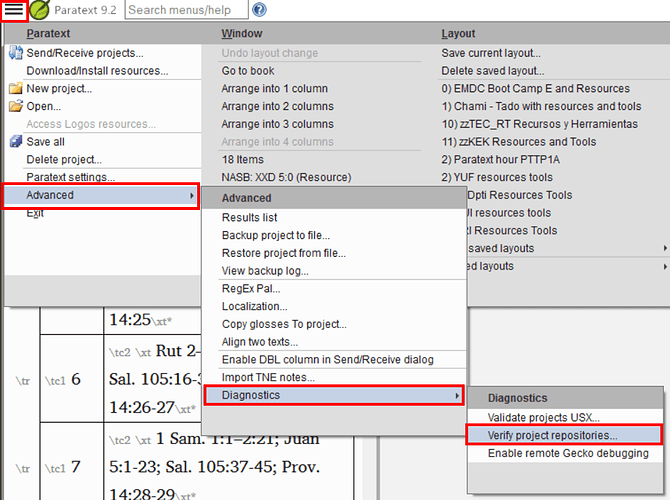
Task: Click the Paratext menu column header
Action: [48, 33]
